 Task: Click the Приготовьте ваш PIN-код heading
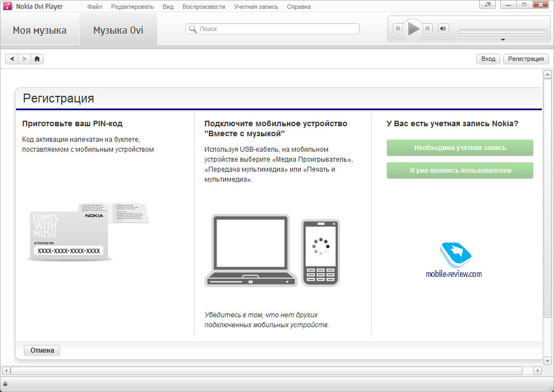72,123
